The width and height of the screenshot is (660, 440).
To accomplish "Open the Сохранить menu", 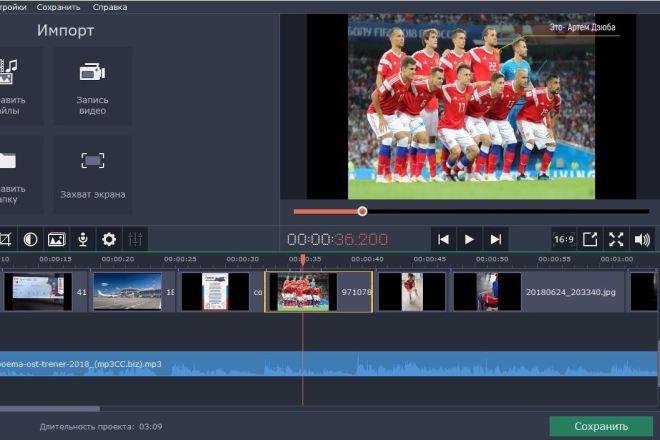I will coord(58,7).
